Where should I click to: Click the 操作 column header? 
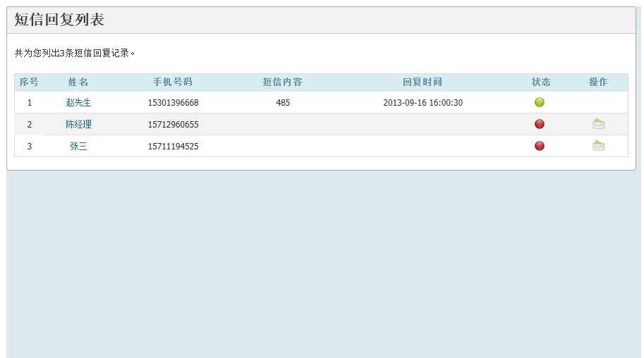(598, 82)
